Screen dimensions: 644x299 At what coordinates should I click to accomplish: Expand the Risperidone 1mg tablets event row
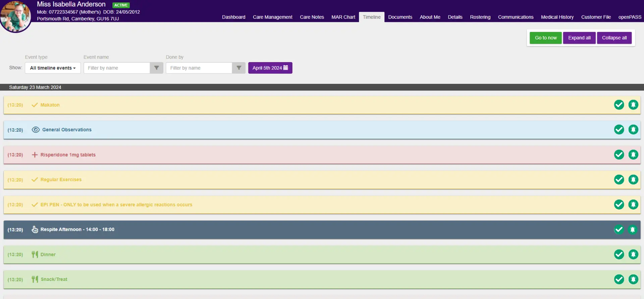pyautogui.click(x=322, y=155)
